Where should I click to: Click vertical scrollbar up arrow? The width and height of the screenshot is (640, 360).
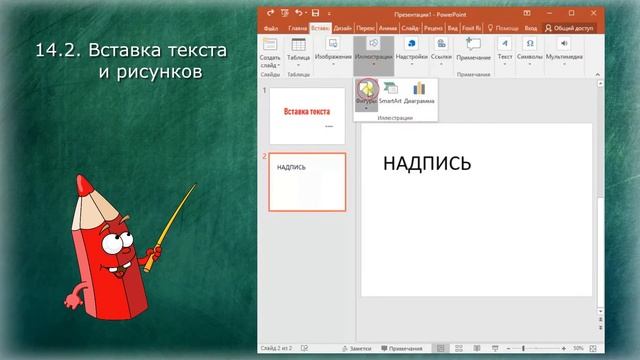pyautogui.click(x=600, y=83)
